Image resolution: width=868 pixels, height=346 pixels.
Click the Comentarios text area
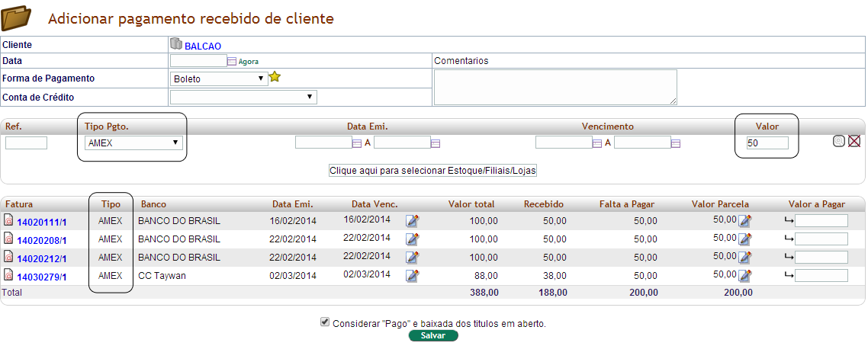pyautogui.click(x=555, y=87)
